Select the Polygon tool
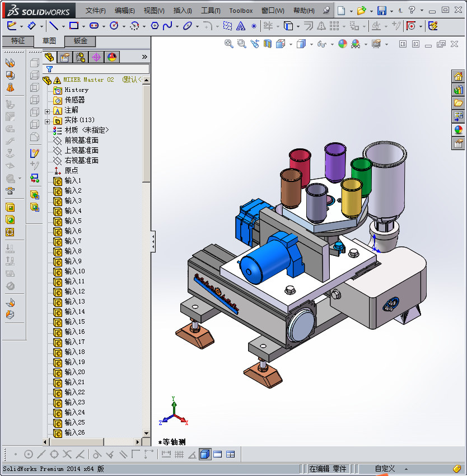Viewport: 467px width, 476px height. click(155, 26)
